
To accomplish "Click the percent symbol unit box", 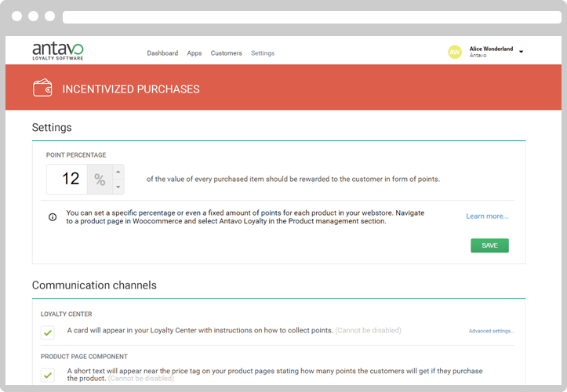I will click(100, 180).
